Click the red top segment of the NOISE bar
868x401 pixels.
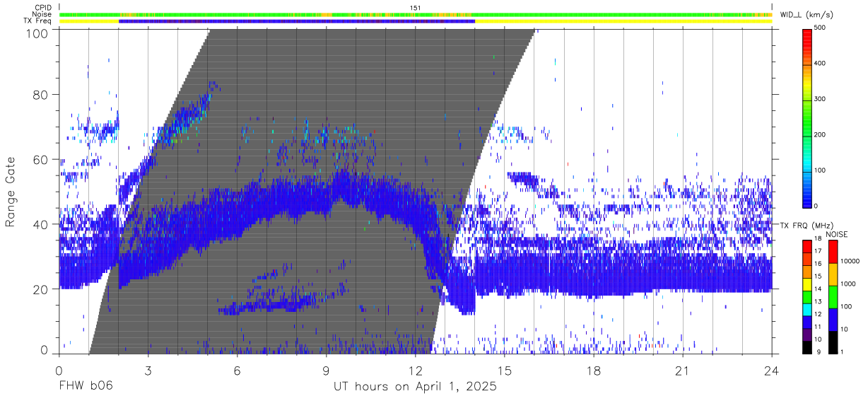pyautogui.click(x=833, y=252)
